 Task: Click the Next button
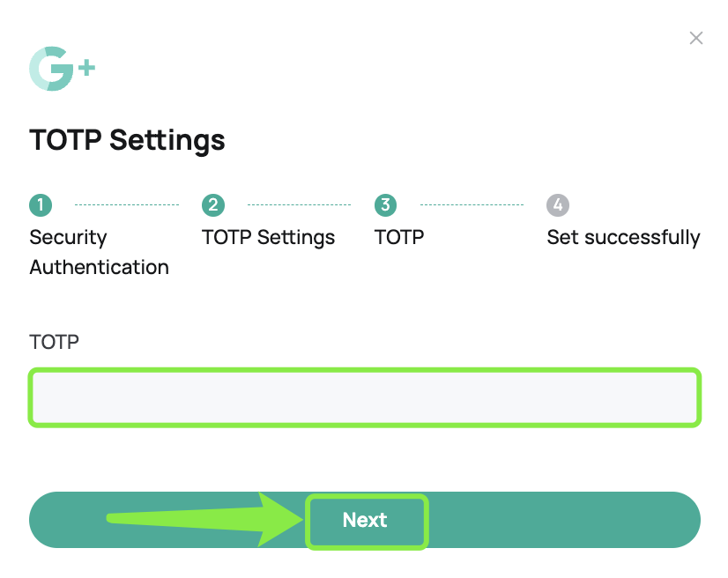(365, 520)
